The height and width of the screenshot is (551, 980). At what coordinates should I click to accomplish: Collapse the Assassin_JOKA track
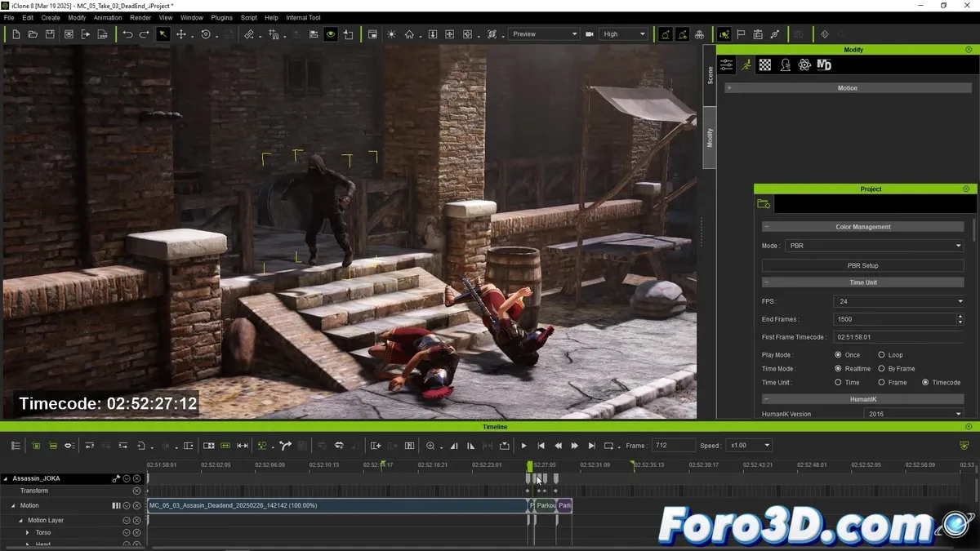6,478
